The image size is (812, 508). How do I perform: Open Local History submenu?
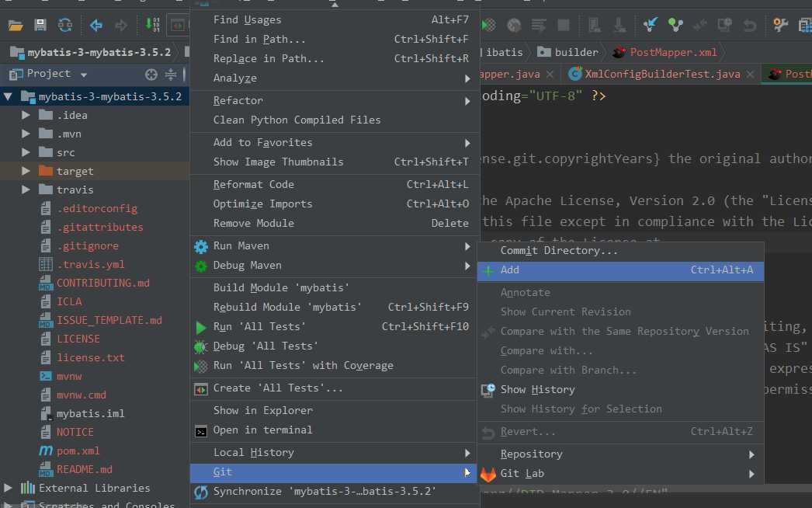coord(335,453)
